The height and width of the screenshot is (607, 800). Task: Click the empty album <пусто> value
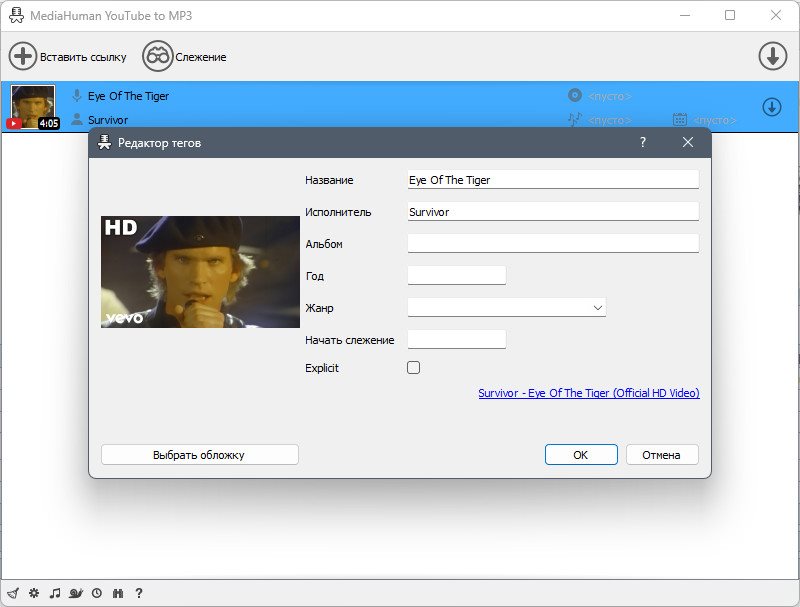point(609,96)
